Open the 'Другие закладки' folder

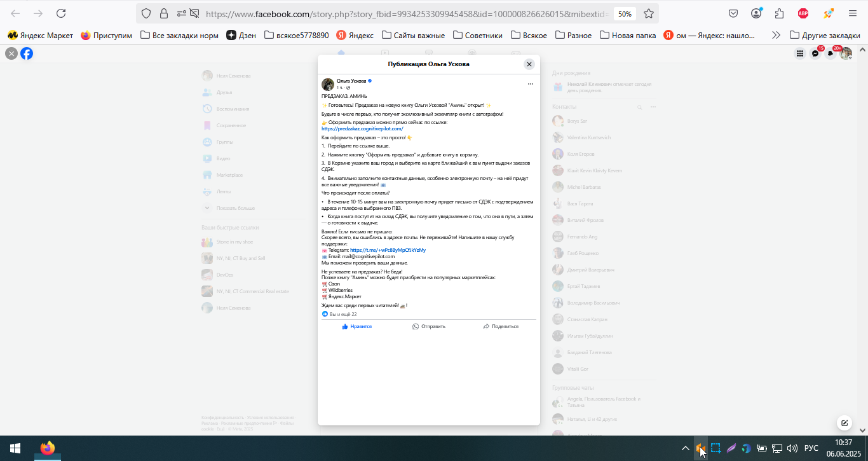[x=825, y=36]
